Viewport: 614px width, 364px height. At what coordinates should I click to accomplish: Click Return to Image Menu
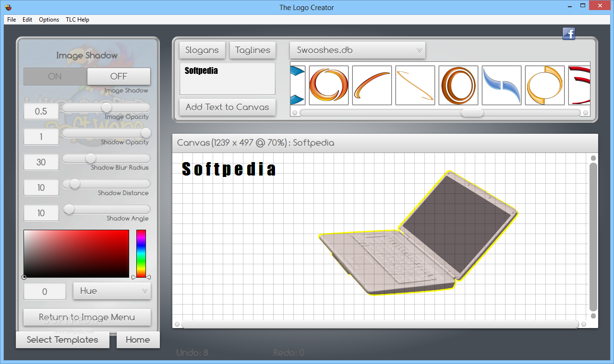(x=87, y=317)
